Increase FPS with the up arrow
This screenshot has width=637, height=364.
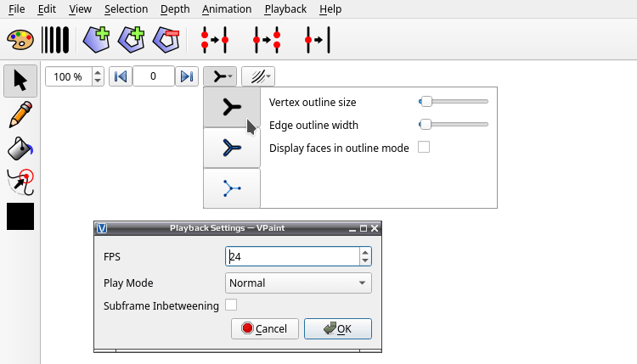click(365, 252)
